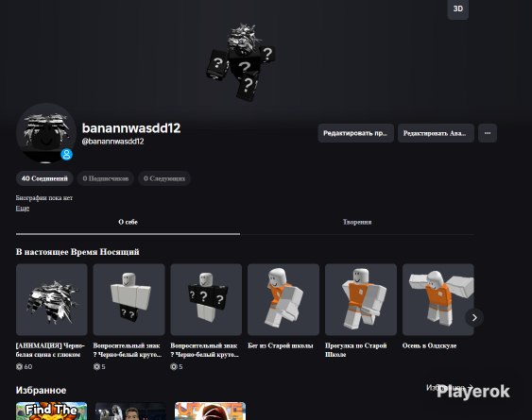The width and height of the screenshot is (532, 420).
Task: Click the blue status badge on avatar
Action: click(66, 155)
